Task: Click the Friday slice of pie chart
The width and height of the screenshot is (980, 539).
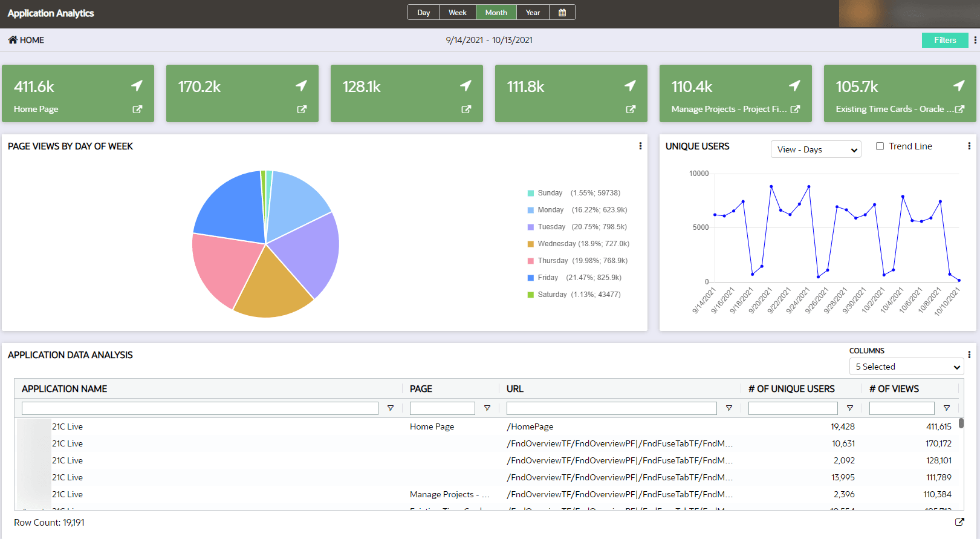Action: (x=233, y=207)
